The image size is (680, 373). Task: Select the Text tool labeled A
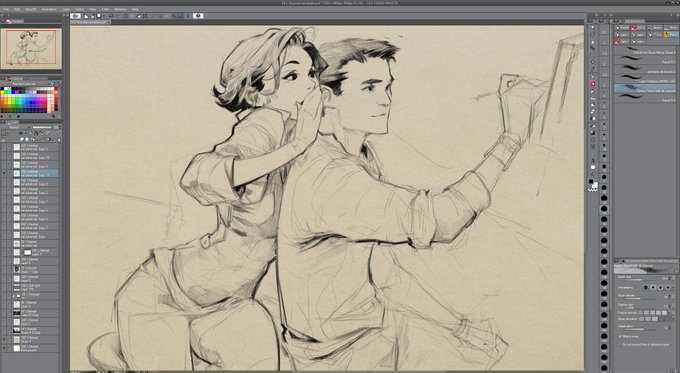(x=593, y=160)
